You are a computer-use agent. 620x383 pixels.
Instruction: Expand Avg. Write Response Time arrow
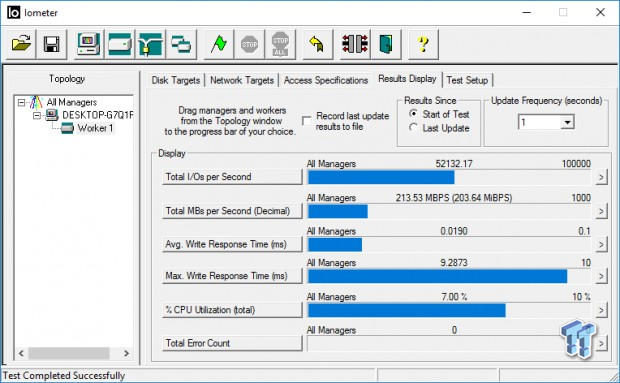point(601,245)
